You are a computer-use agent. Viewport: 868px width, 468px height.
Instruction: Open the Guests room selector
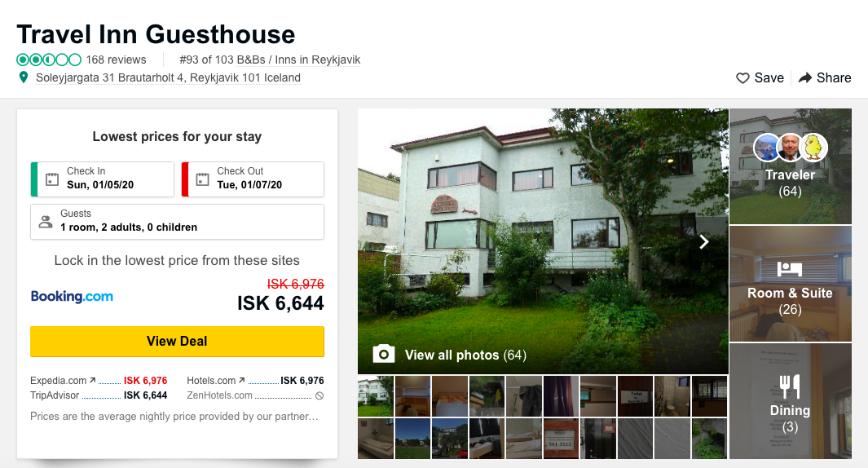click(x=177, y=222)
